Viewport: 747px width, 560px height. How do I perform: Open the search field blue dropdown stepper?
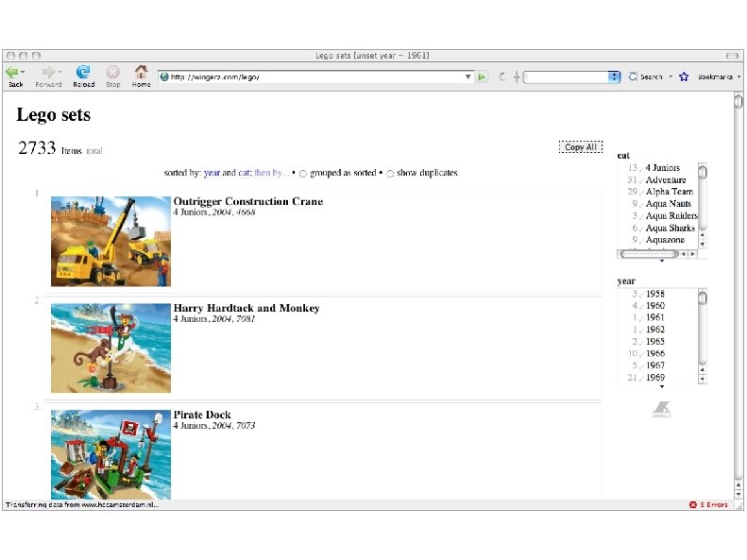click(615, 76)
